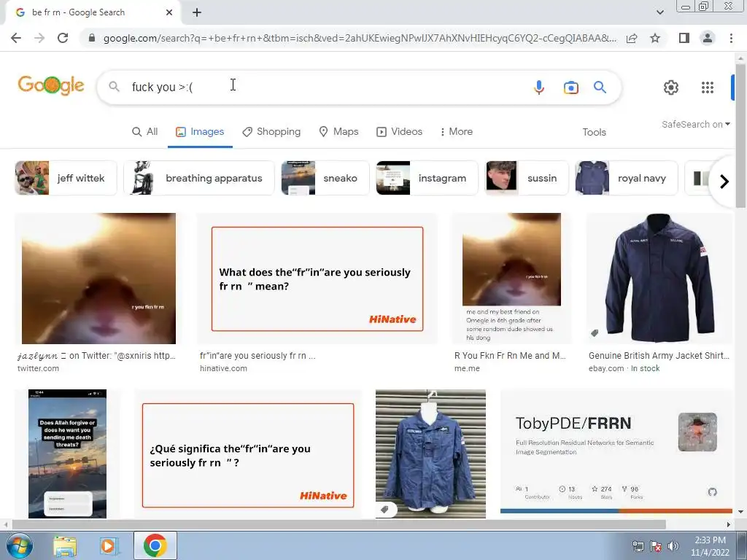Click the blue search magnifier button
This screenshot has width=747, height=560.
(600, 87)
